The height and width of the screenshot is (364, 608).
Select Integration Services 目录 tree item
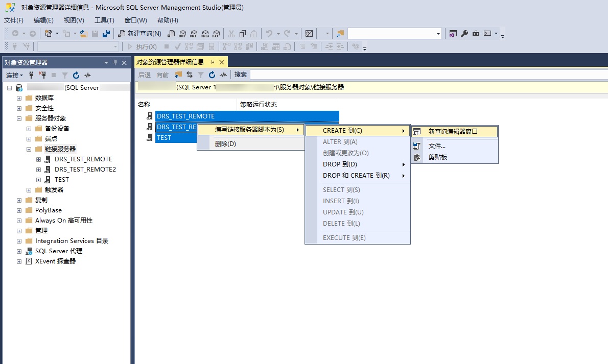click(x=72, y=241)
